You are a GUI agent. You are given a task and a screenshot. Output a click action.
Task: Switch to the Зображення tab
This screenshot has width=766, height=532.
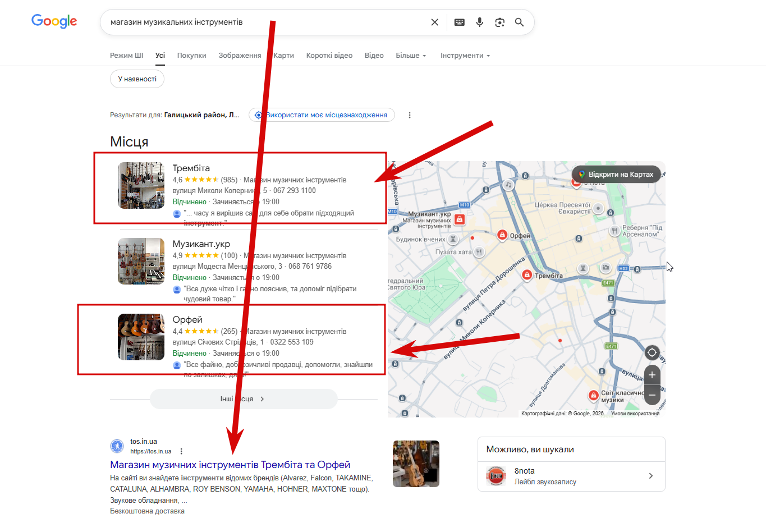pos(240,56)
